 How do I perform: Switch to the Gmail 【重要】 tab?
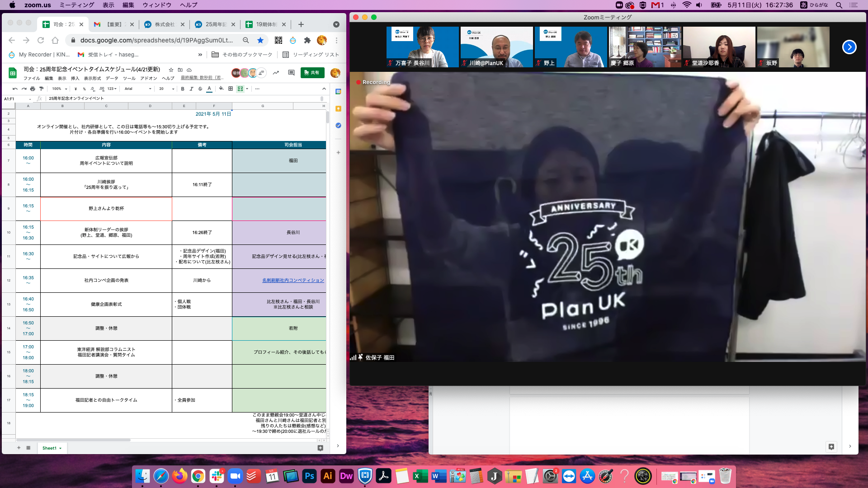114,24
